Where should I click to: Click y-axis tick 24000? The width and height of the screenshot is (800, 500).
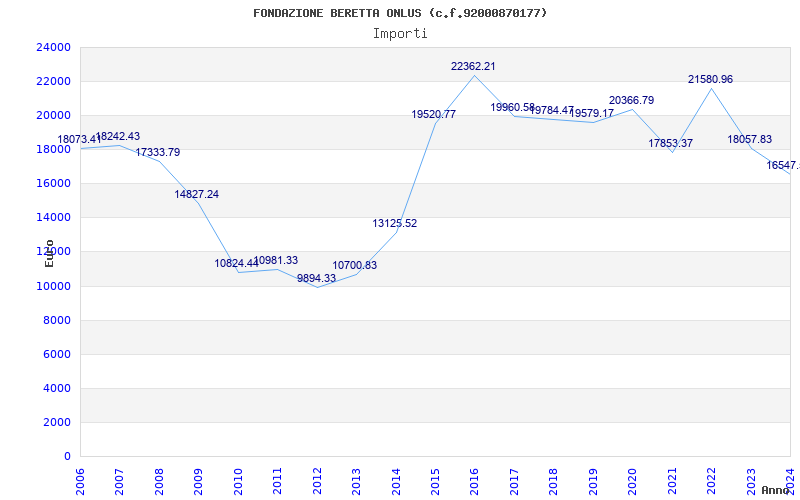coord(54,47)
